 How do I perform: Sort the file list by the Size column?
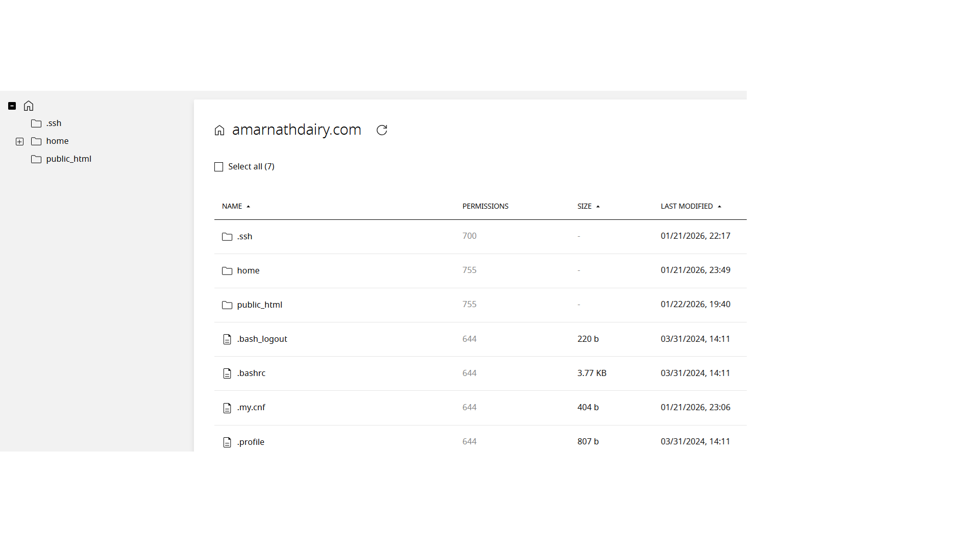point(584,206)
